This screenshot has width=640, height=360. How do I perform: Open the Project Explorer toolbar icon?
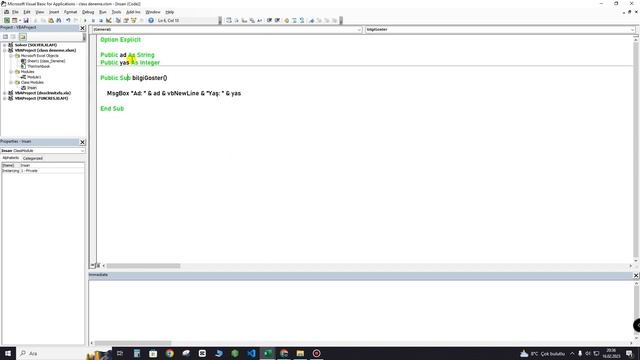[118, 20]
